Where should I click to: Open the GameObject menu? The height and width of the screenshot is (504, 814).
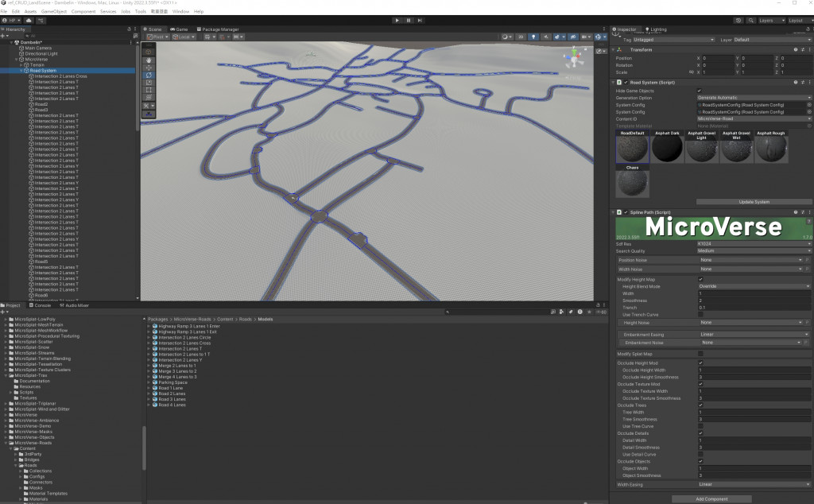54,11
